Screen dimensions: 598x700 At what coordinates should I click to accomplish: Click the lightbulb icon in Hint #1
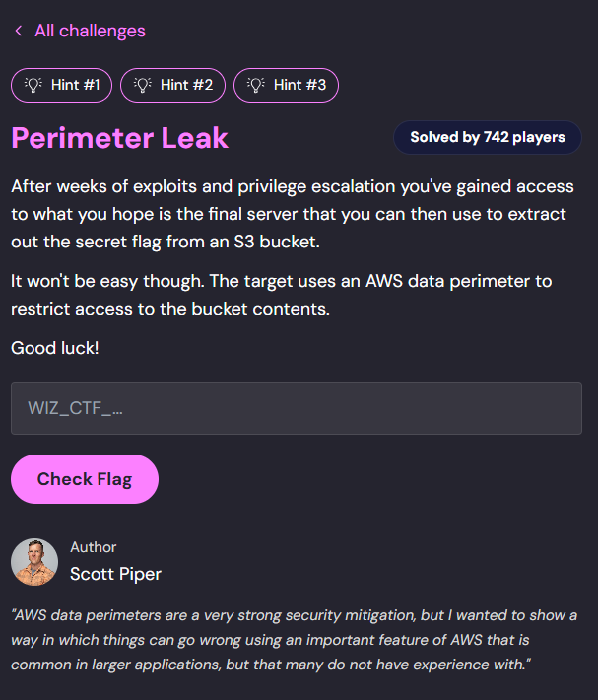pyautogui.click(x=33, y=85)
